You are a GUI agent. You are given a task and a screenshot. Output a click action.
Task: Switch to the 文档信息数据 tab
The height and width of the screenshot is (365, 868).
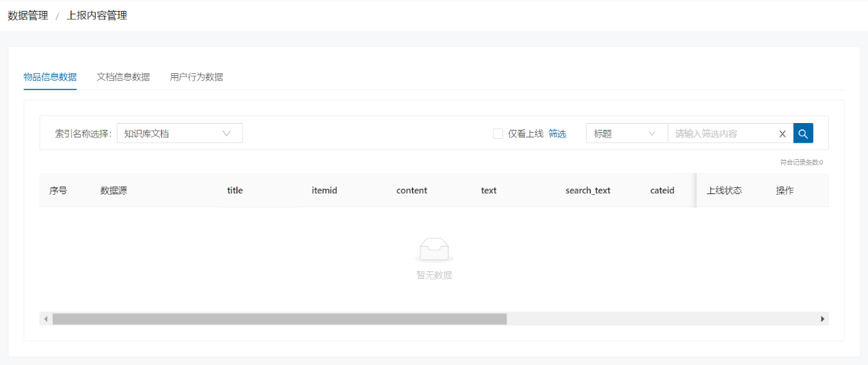point(123,77)
